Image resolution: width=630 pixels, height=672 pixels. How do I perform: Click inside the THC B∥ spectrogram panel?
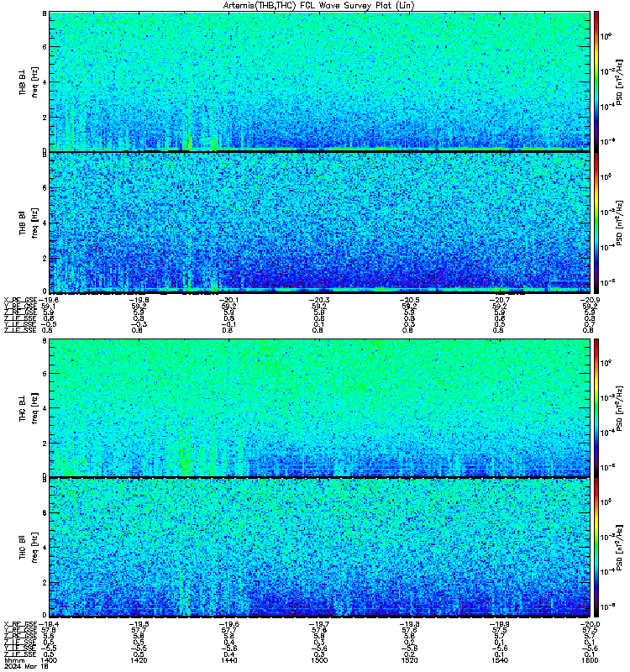tap(319, 548)
